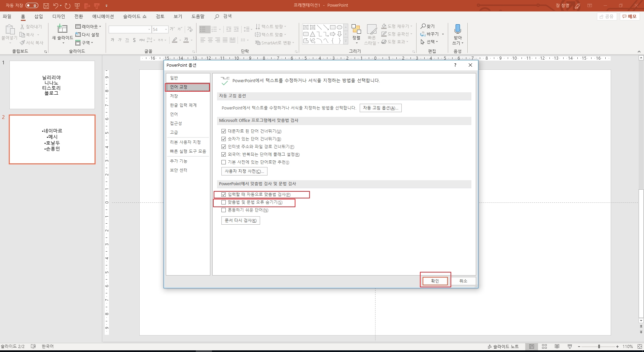Click the Save icon in the title bar
Screen dimensions: 644x352
click(46, 6)
